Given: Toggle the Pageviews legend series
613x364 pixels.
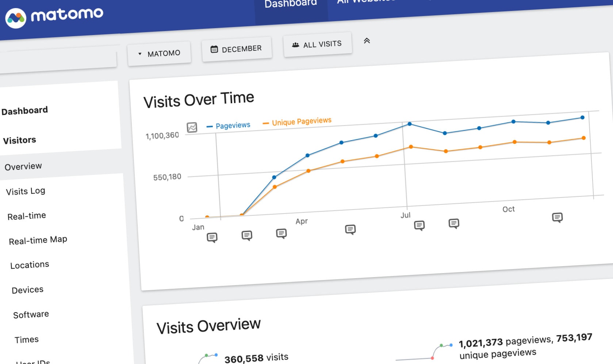Looking at the screenshot, I should pyautogui.click(x=229, y=126).
